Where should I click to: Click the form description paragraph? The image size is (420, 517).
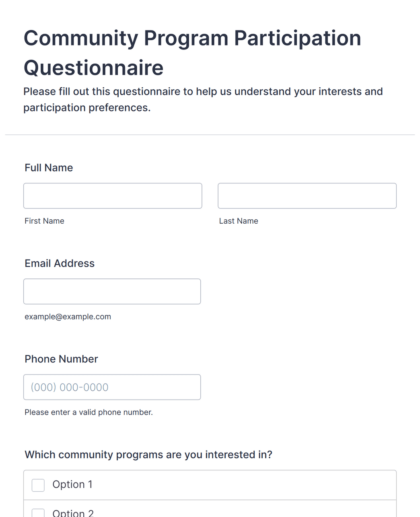click(203, 99)
